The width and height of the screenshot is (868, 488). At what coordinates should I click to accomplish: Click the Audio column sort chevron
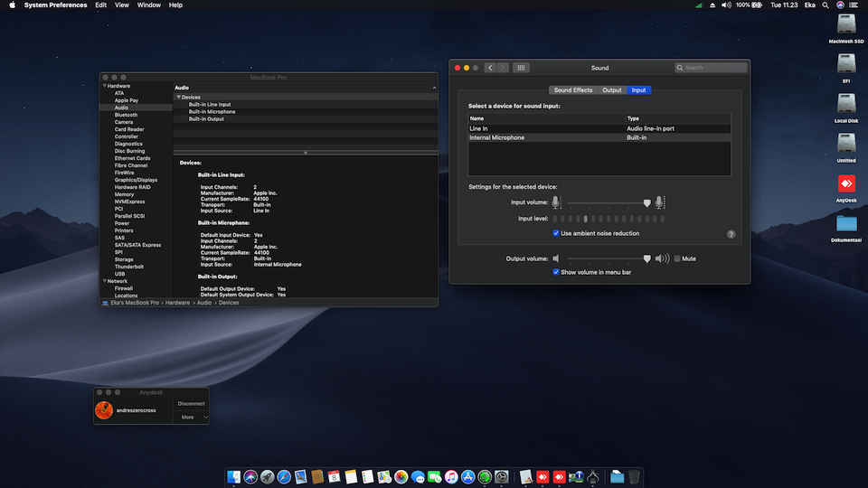(x=435, y=88)
